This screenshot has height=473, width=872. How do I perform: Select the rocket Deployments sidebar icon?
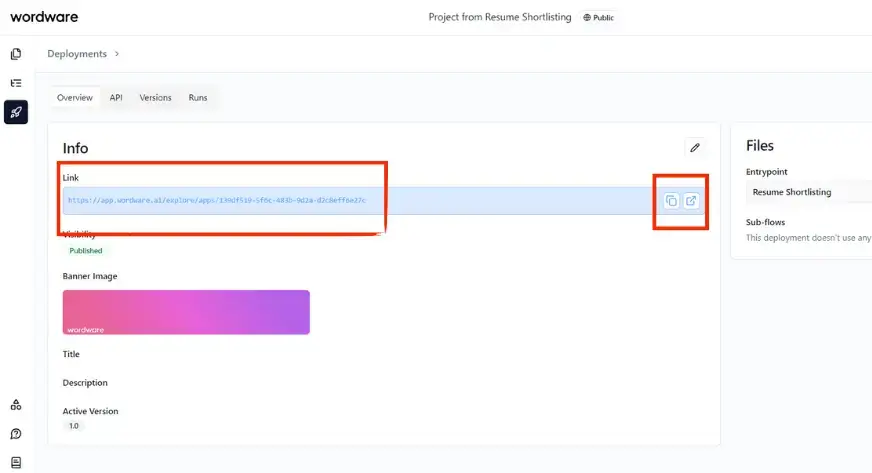click(16, 112)
